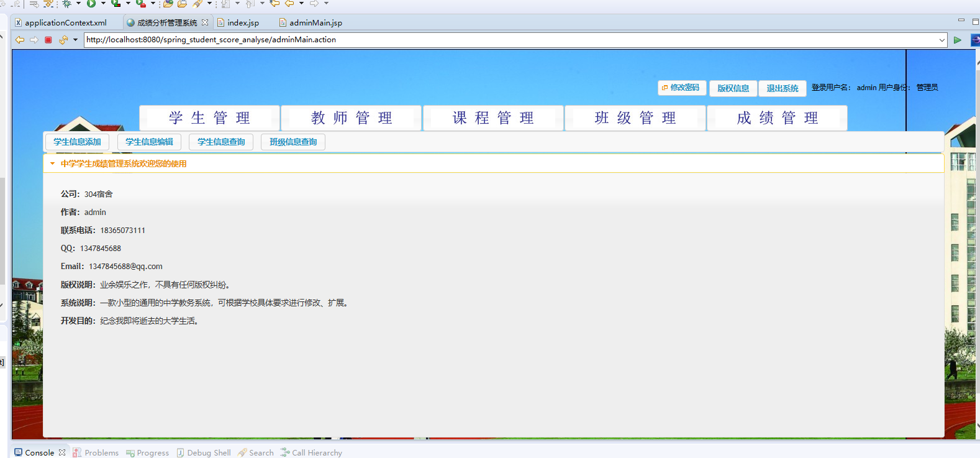Viewport: 980px width, 458px height.
Task: Open the Debug launch dropdown arrow
Action: (x=78, y=4)
